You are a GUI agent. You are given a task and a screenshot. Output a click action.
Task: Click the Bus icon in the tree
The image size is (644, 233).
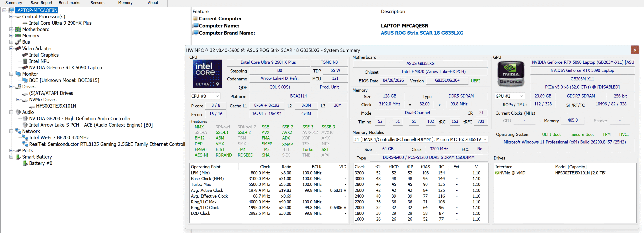pyautogui.click(x=18, y=42)
